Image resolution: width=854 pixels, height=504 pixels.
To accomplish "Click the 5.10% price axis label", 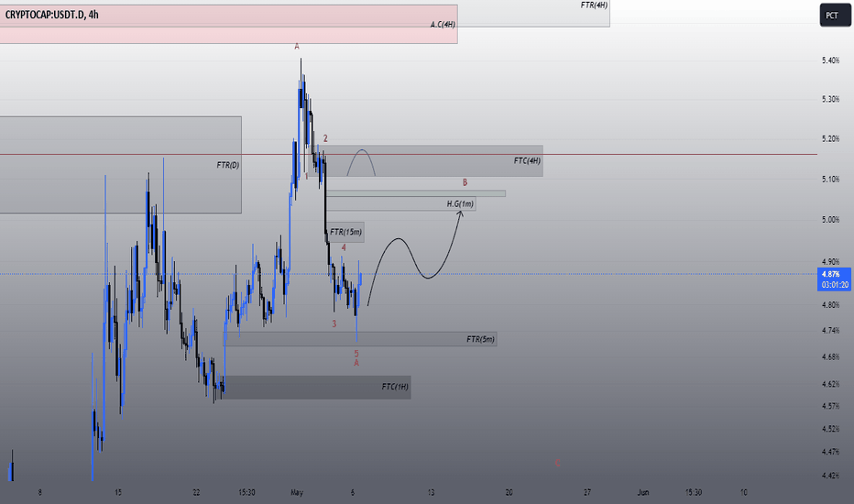I will point(830,180).
